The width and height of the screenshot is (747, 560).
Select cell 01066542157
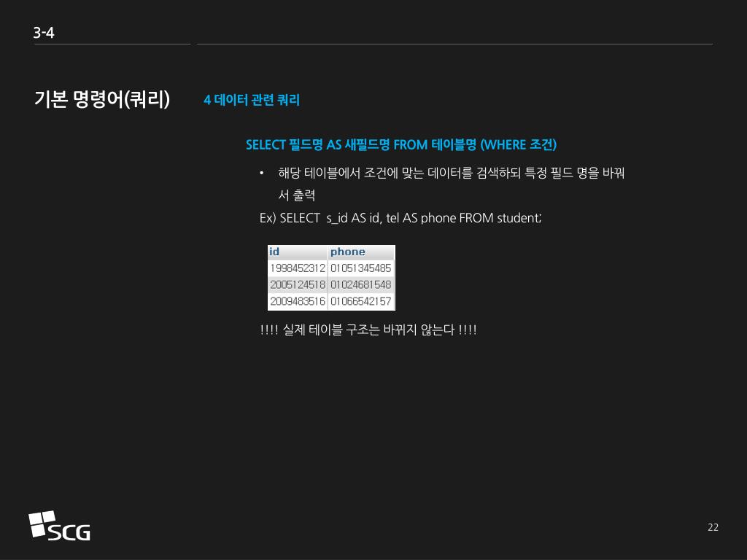(361, 301)
